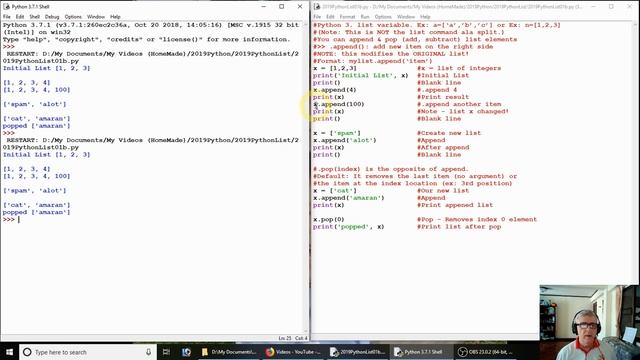Click the 'x.pop(0)' code line
The height and width of the screenshot is (360, 640).
click(329, 220)
